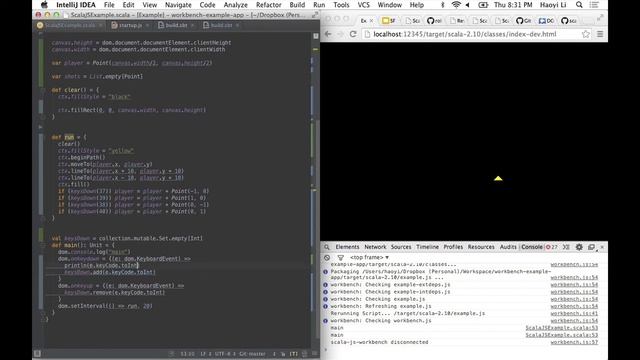This screenshot has width=640, height=360.
Task: Switch to the 'DC' Chrome tab
Action: point(546,20)
